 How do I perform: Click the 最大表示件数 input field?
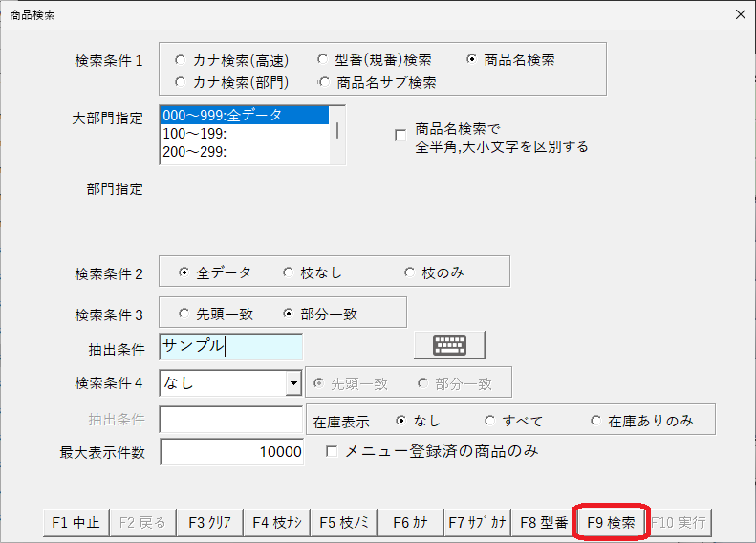coord(231,451)
